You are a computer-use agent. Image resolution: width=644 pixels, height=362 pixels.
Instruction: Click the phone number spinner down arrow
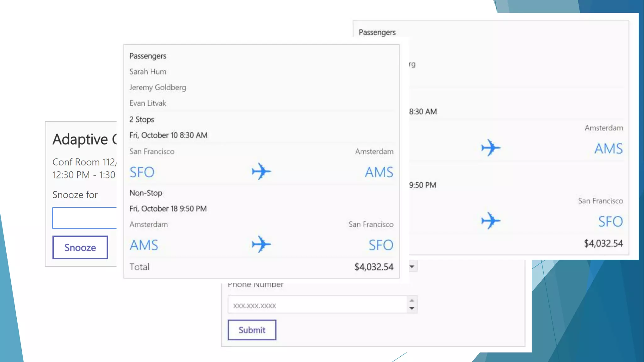coord(412,309)
